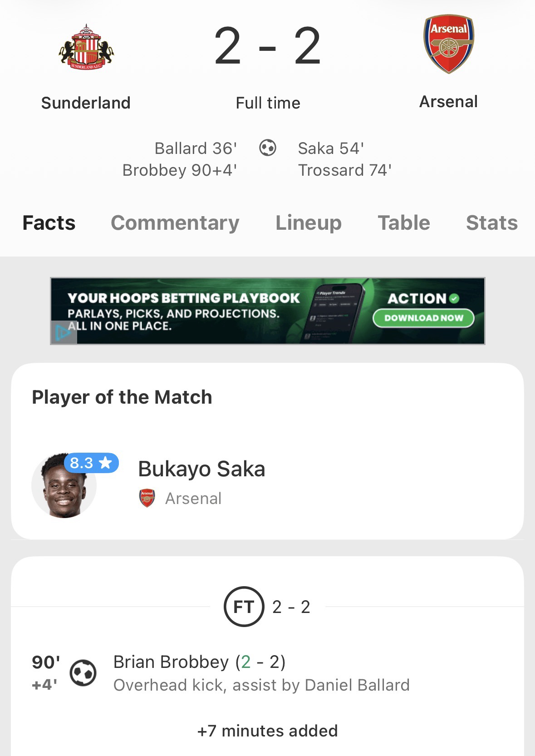
Task: Select the Stats tab
Action: point(491,223)
